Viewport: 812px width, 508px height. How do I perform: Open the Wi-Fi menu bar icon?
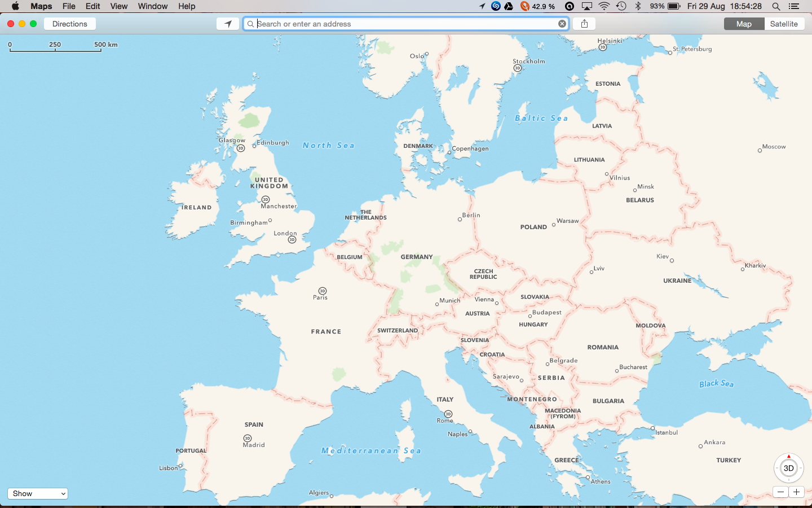[604, 6]
